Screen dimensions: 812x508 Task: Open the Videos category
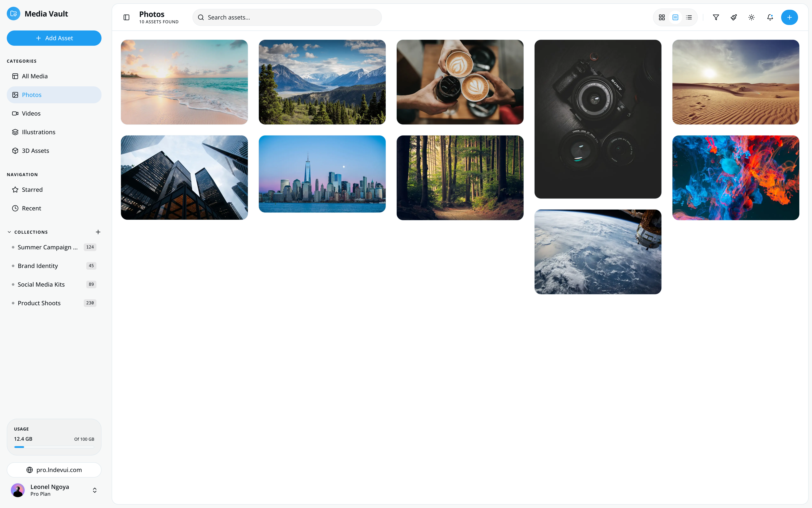(54, 114)
